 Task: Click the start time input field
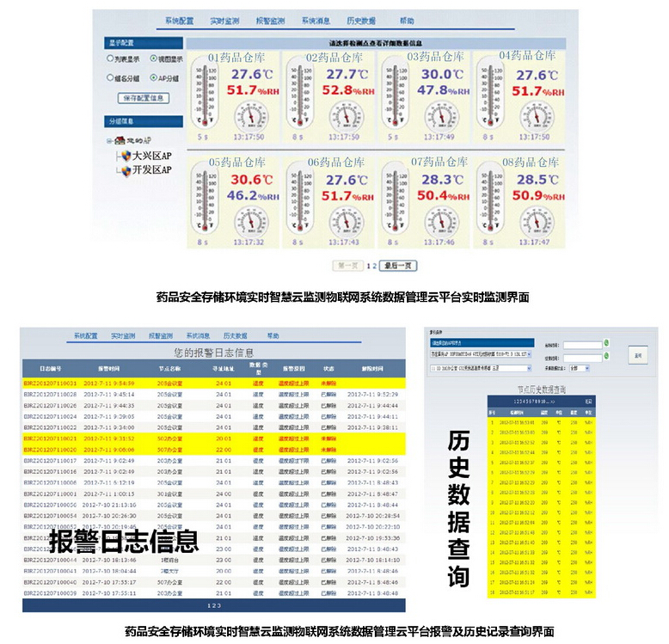[584, 344]
